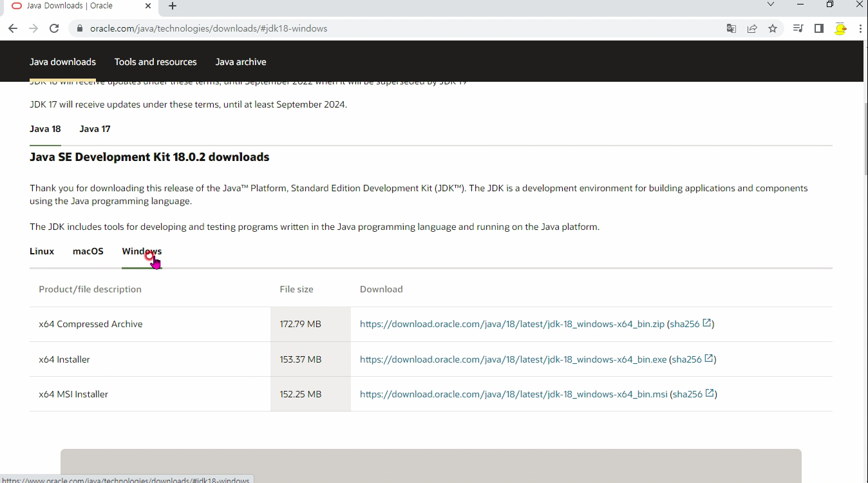Download jdk-18_windows-x64_bin.msi link
This screenshot has width=868, height=483.
tap(514, 394)
